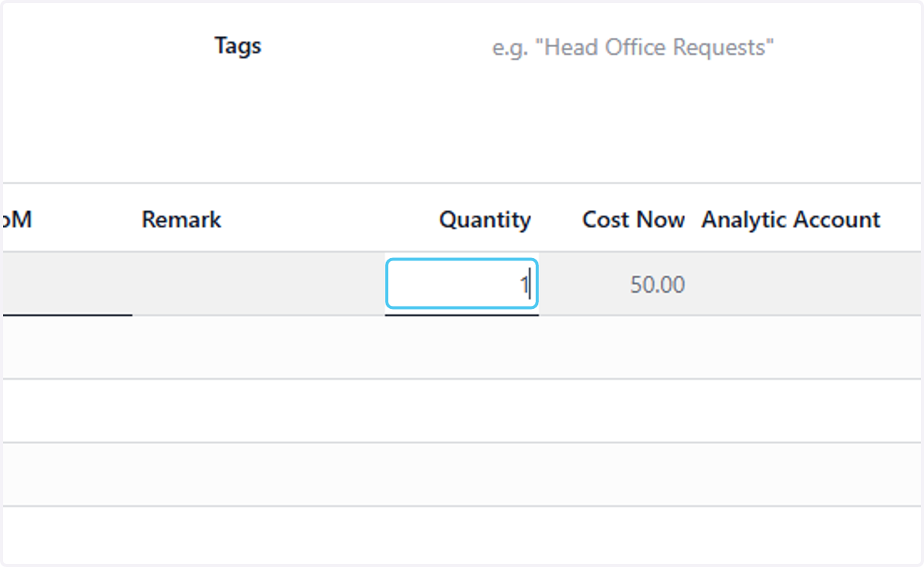924x567 pixels.
Task: Open Analytic Account cell in first row
Action: (x=807, y=284)
